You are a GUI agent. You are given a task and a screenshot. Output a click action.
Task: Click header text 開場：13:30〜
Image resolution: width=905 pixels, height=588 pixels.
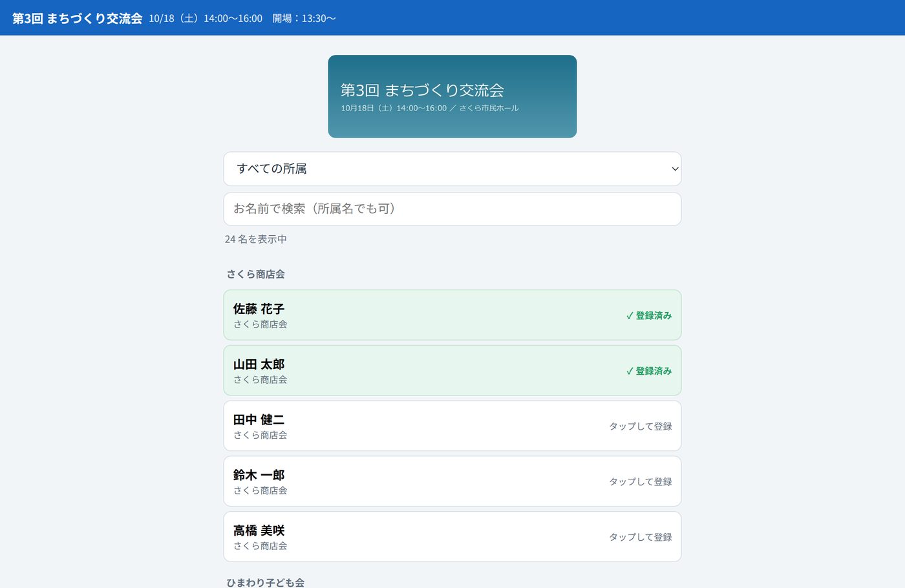pyautogui.click(x=304, y=18)
